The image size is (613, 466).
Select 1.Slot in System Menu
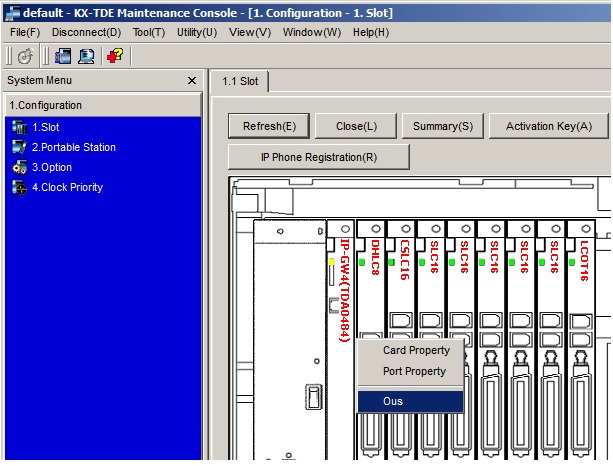tap(45, 127)
